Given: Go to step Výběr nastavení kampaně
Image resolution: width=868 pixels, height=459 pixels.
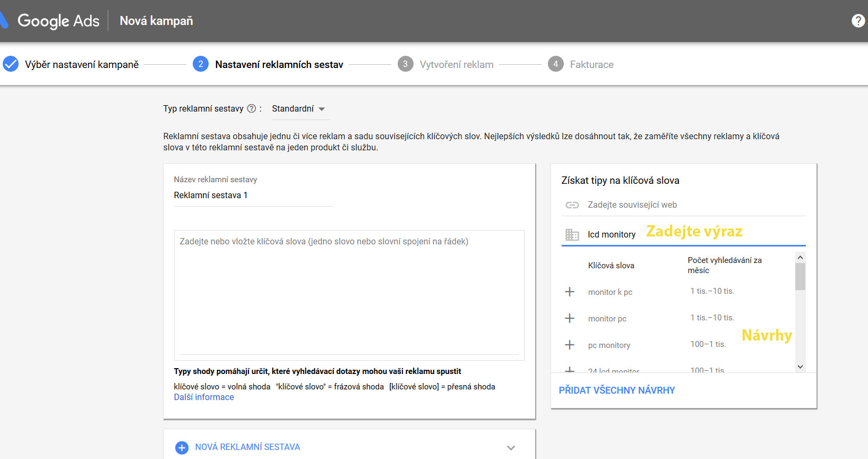Looking at the screenshot, I should point(81,64).
